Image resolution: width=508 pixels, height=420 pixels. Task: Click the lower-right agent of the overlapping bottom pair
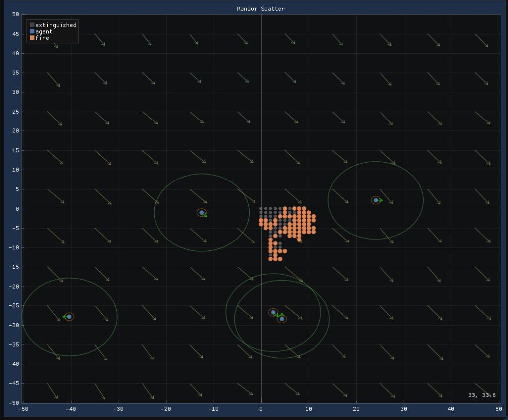click(x=282, y=319)
